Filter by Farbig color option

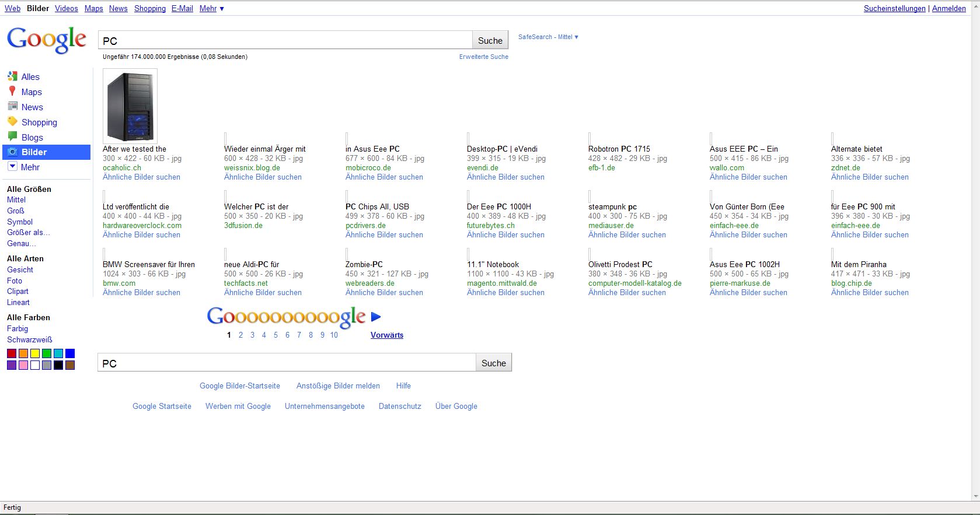point(18,328)
